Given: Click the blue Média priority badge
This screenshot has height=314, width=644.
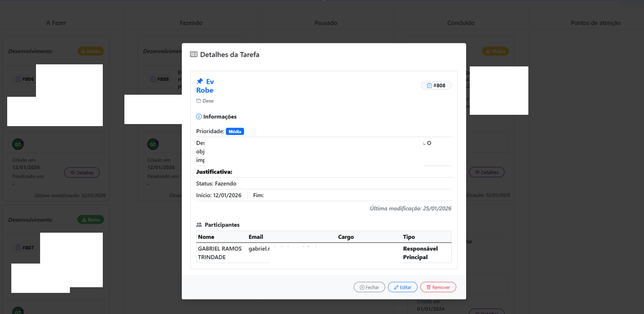Looking at the screenshot, I should (x=235, y=131).
